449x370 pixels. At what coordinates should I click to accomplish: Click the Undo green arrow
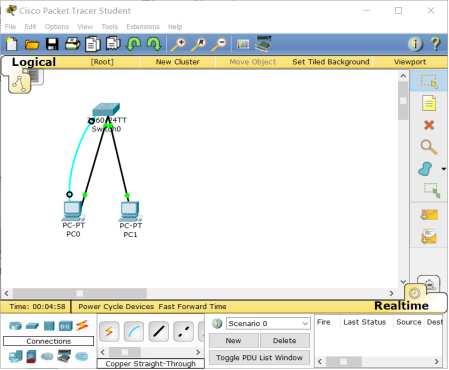134,44
